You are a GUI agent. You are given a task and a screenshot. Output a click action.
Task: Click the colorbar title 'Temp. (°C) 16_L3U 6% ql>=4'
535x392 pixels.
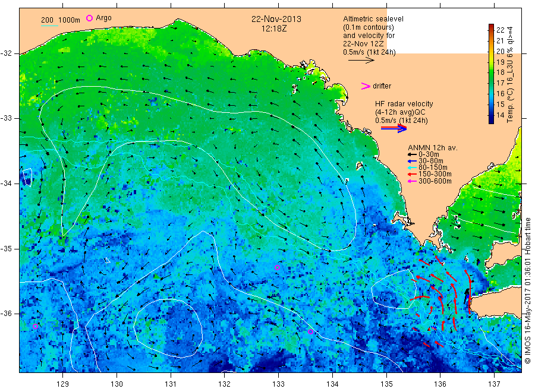point(510,74)
